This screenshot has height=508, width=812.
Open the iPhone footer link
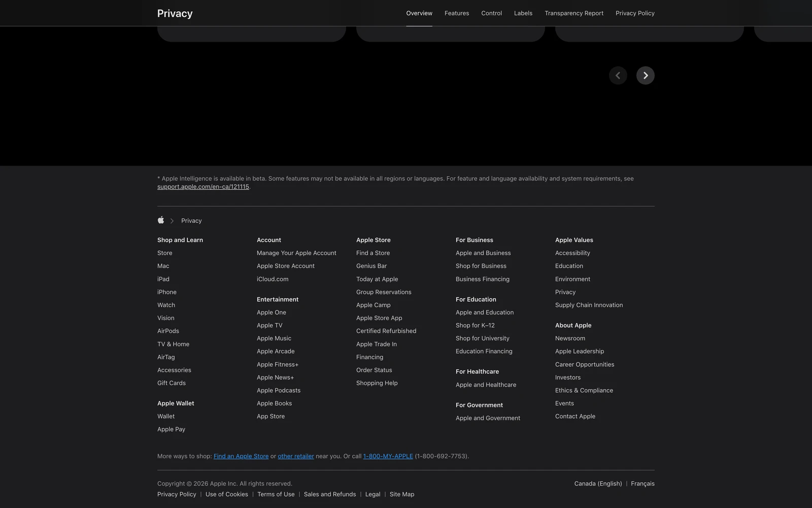tap(167, 292)
